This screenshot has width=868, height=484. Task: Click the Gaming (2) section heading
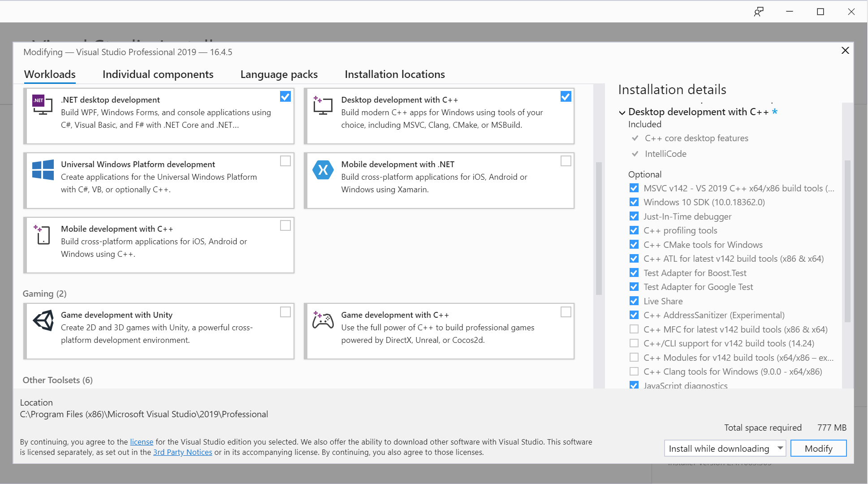[x=45, y=294]
